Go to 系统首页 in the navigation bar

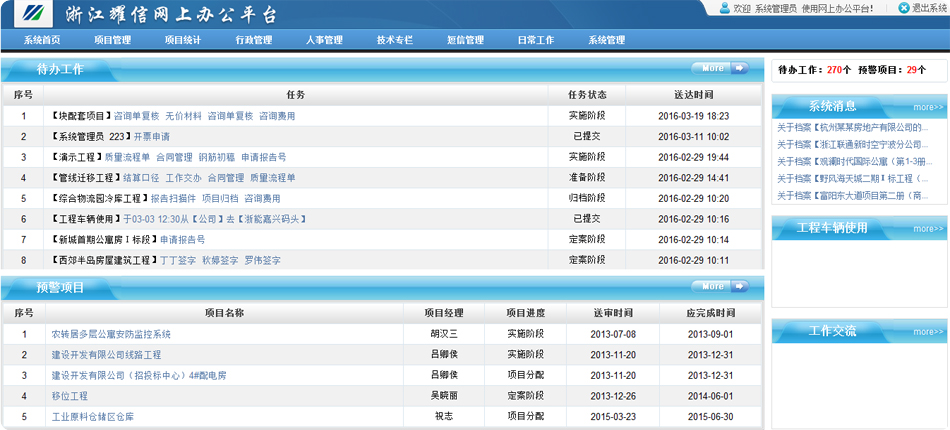coord(42,40)
